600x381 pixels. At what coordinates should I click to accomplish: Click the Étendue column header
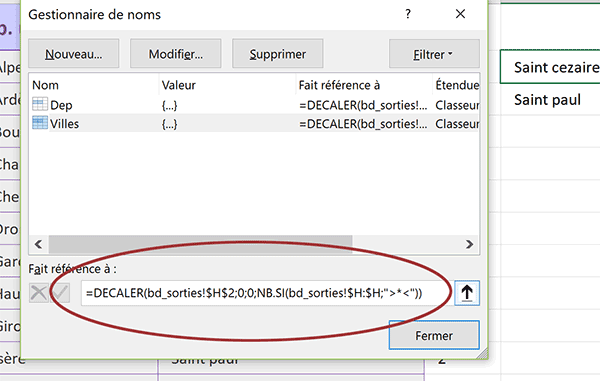[x=456, y=85]
